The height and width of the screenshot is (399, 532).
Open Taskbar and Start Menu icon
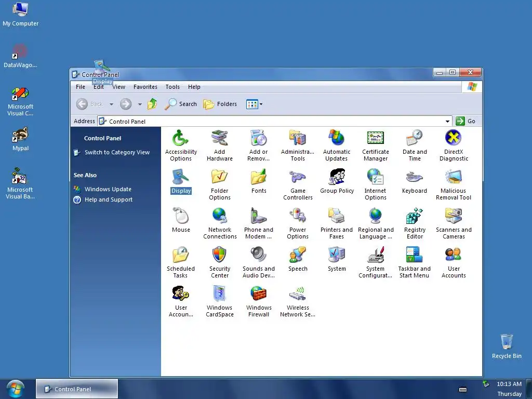click(x=414, y=262)
